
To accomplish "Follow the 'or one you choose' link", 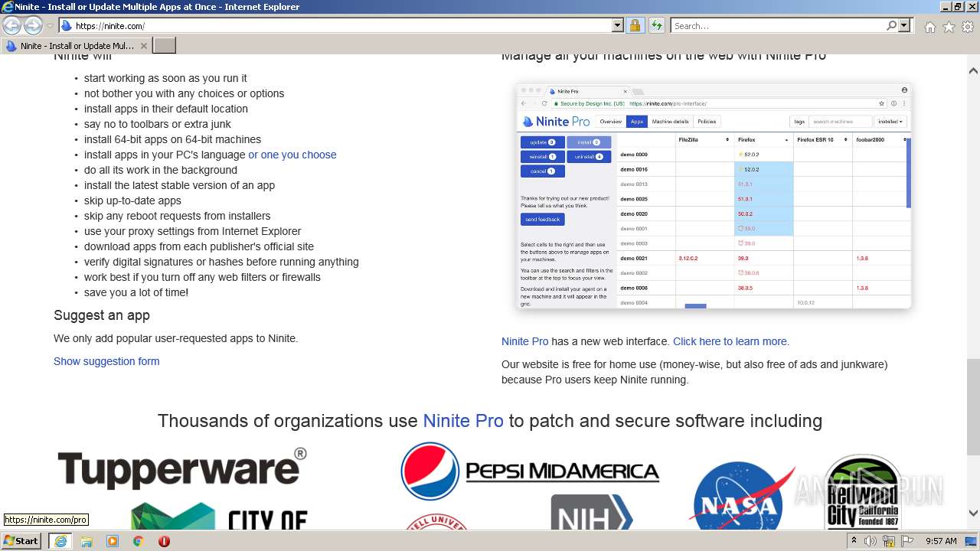I will 292,155.
